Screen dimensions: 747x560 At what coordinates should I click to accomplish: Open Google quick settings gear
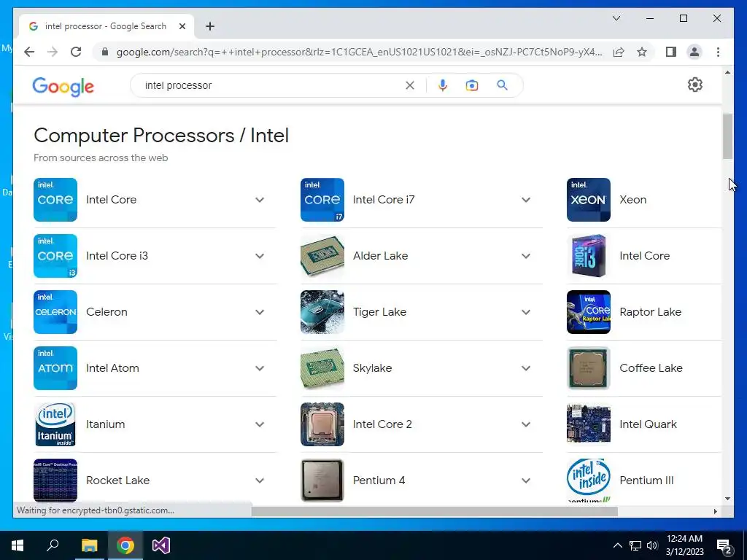pyautogui.click(x=695, y=85)
